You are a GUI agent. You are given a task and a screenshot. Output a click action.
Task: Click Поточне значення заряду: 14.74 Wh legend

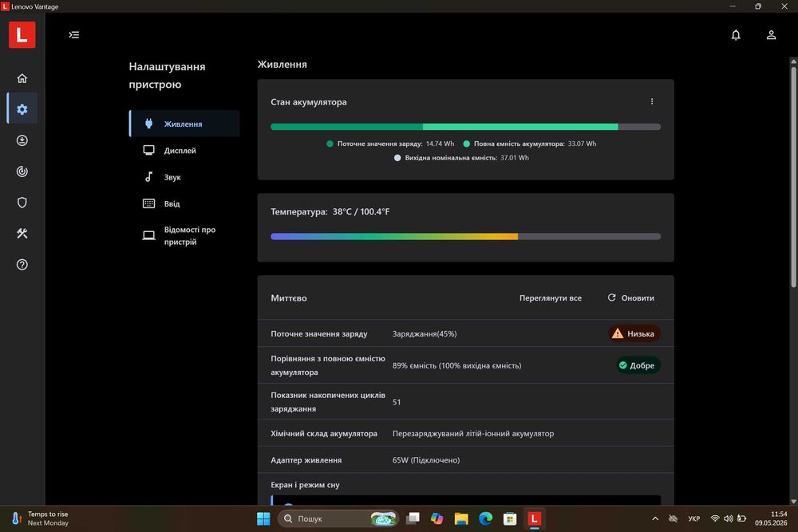(x=390, y=144)
